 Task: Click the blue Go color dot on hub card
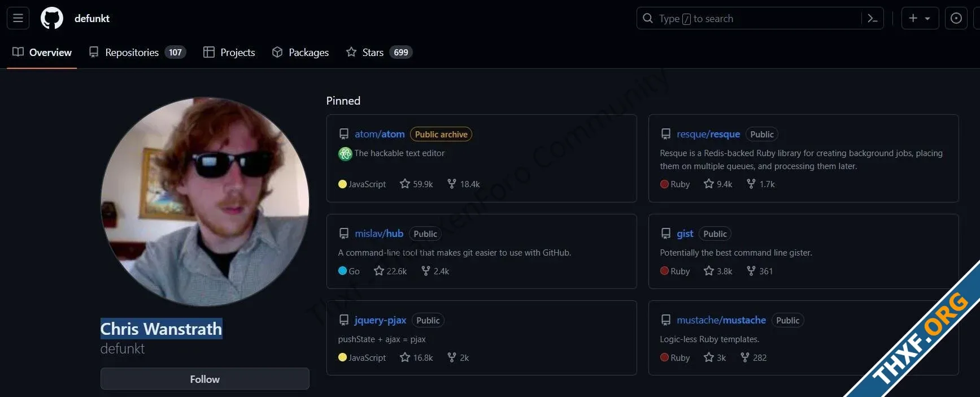point(342,271)
